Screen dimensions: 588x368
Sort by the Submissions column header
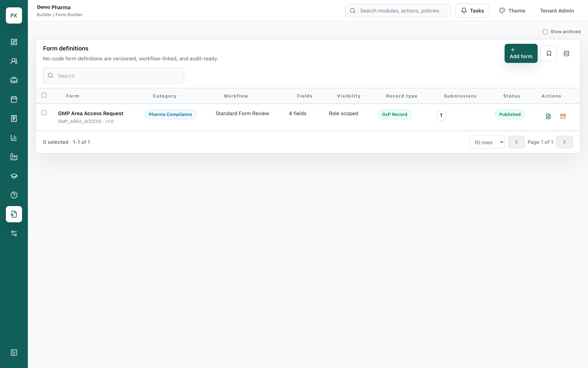click(460, 96)
